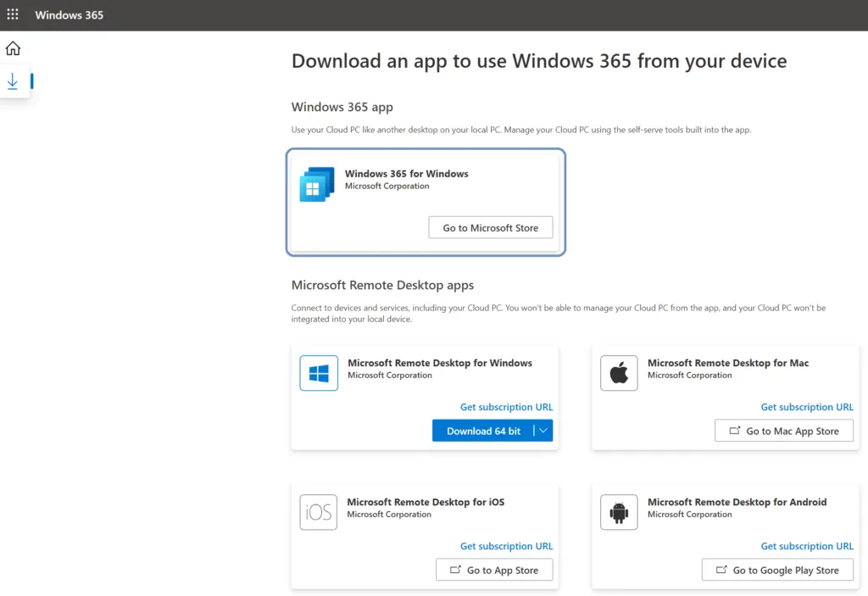Viewport: 868px width, 596px height.
Task: Select the Windows 365 for Windows card title
Action: point(406,174)
